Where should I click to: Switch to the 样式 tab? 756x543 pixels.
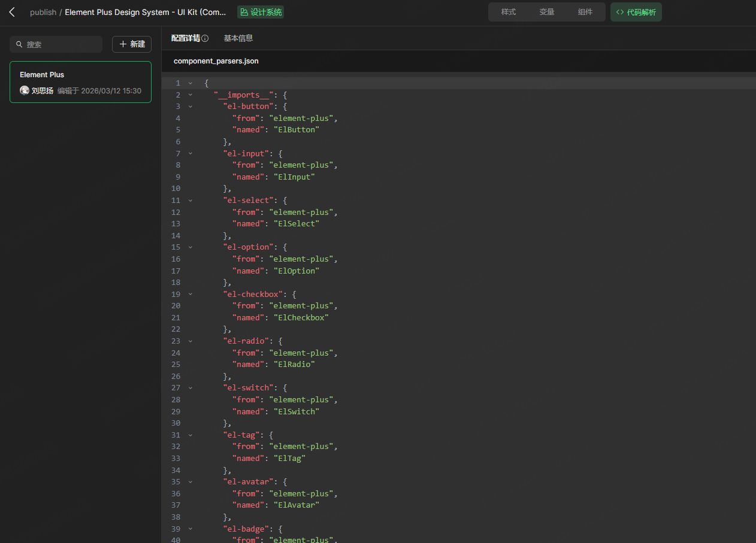point(508,12)
